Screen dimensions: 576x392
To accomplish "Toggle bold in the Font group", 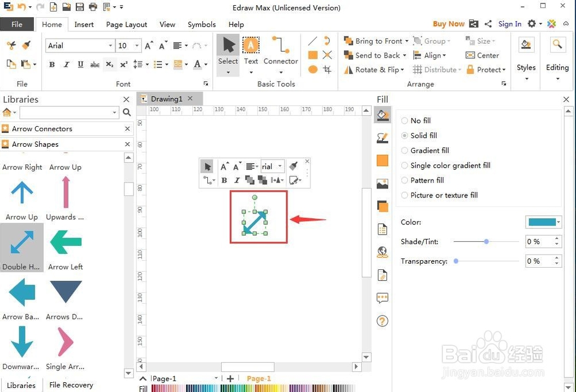I will (52, 64).
